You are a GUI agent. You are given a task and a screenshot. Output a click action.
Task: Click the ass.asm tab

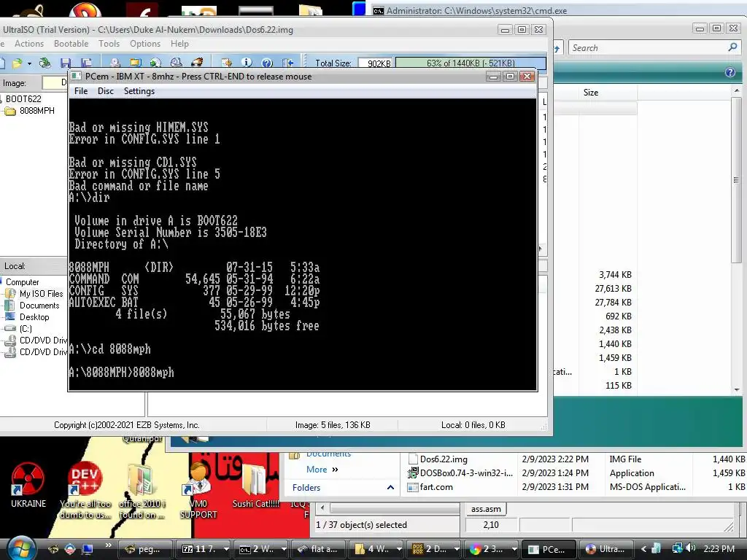pos(485,509)
